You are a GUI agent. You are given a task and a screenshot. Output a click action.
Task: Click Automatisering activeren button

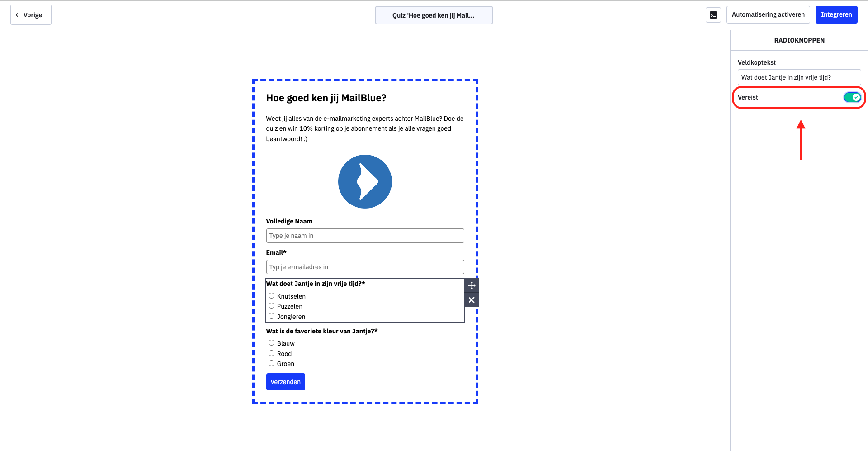(768, 15)
